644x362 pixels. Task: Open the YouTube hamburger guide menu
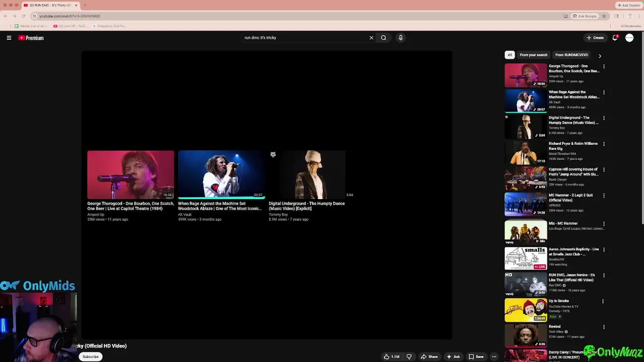[9, 38]
